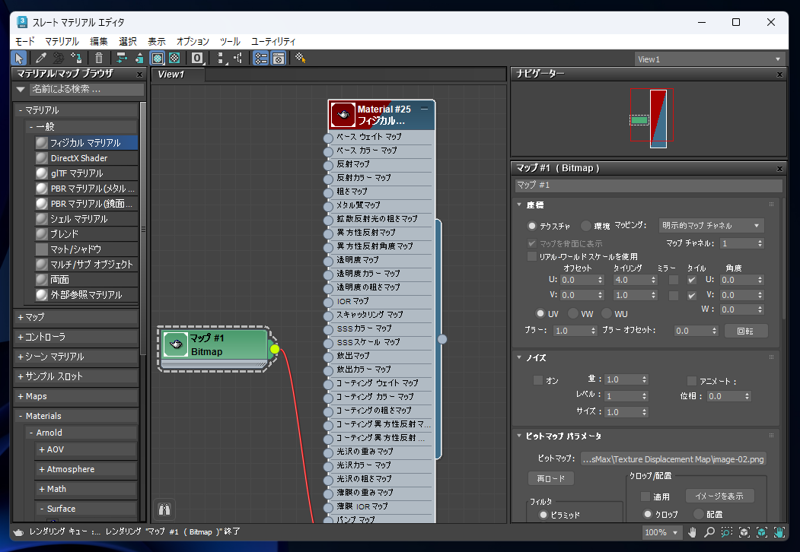
Task: Toggle the Move Children toolbar icon
Action: (121, 58)
